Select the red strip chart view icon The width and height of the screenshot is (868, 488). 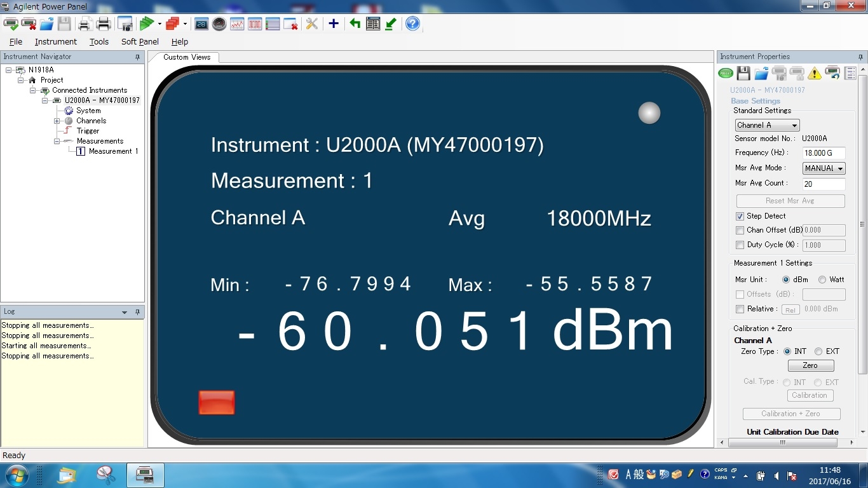point(237,24)
